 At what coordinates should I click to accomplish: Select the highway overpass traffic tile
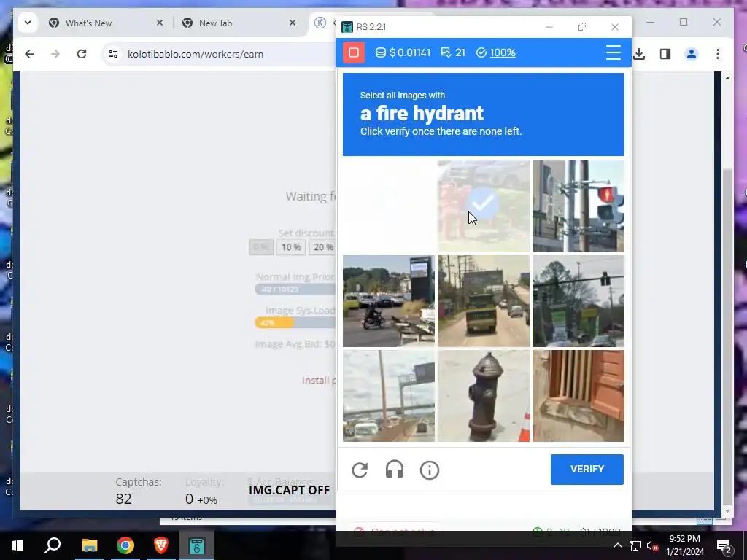[x=388, y=396]
